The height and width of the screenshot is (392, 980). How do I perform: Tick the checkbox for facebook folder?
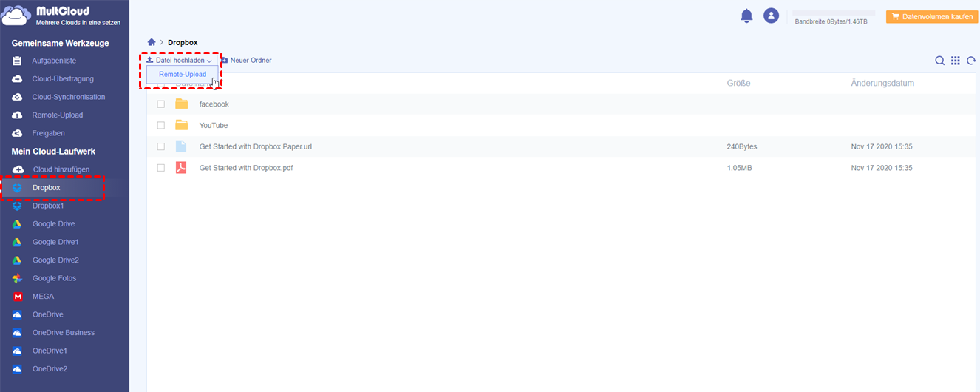click(x=160, y=104)
